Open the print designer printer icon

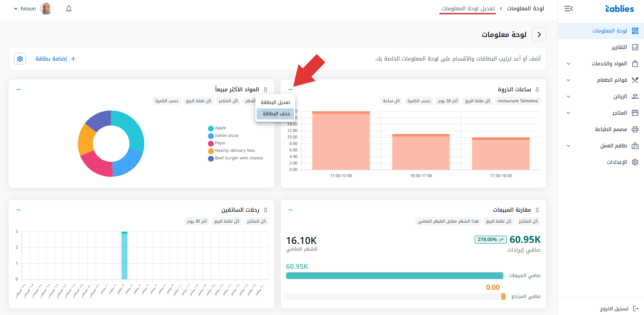[x=635, y=129]
